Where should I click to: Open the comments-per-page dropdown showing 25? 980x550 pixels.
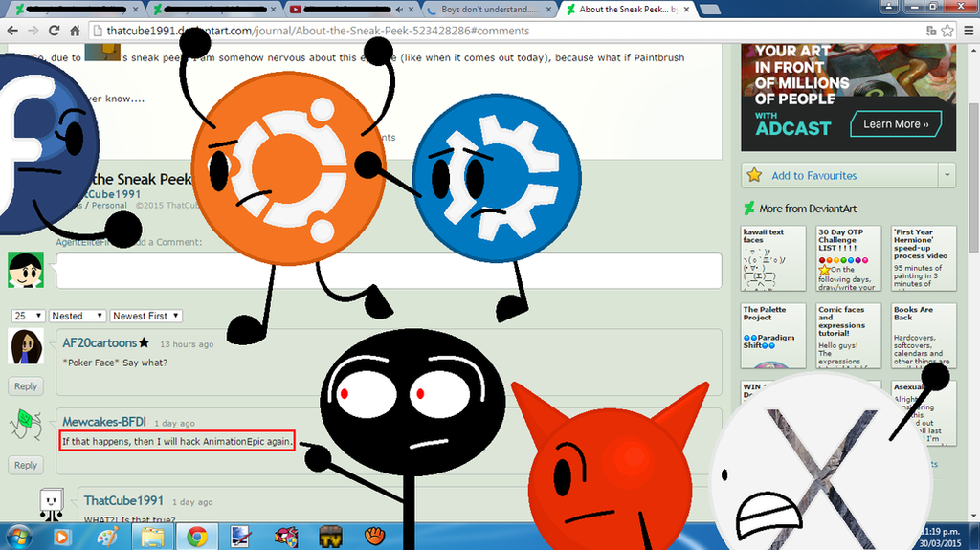(x=28, y=316)
